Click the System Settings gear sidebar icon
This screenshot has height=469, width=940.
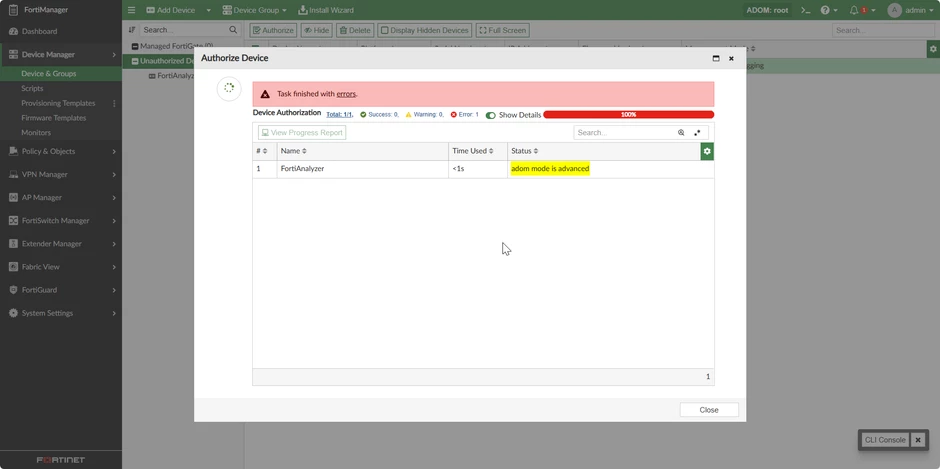pyautogui.click(x=13, y=313)
